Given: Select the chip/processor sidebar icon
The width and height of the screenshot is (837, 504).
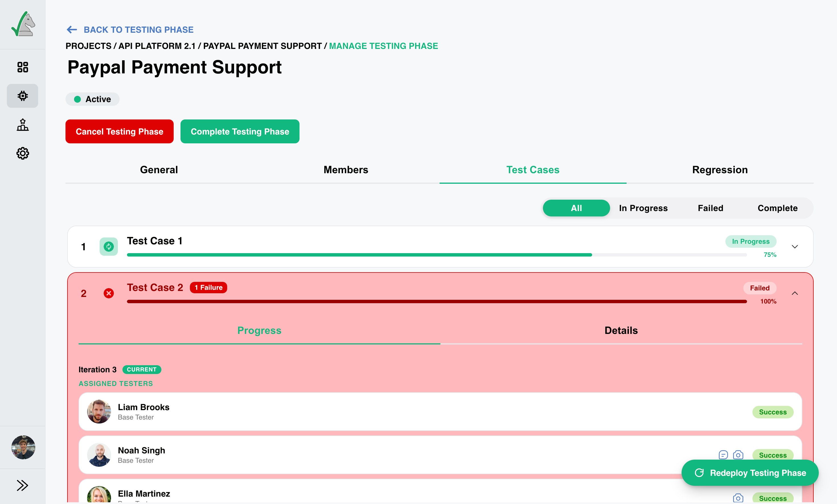Looking at the screenshot, I should pos(23,96).
